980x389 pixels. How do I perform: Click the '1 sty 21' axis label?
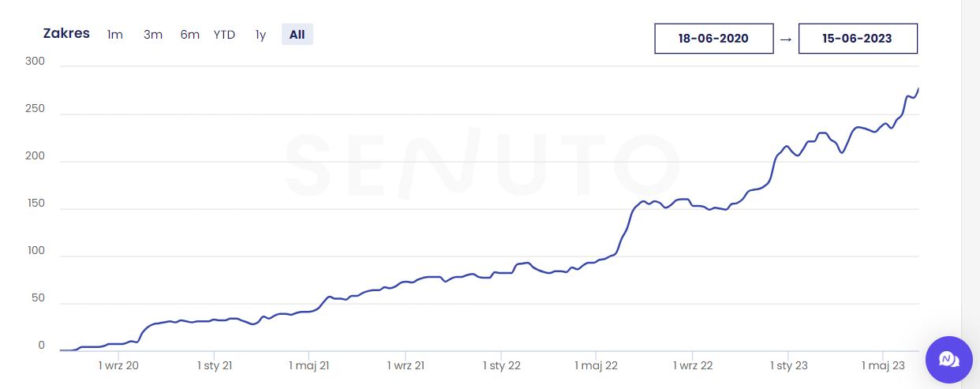pos(214,365)
